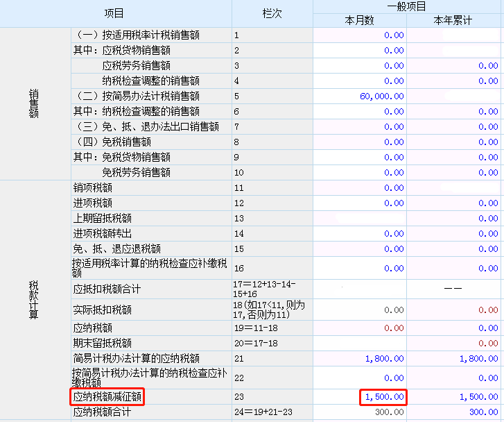Image resolution: width=504 pixels, height=422 pixels.
Task: Select 本月数 field of row 21 简易计税办法计算的应纳税额
Action: tap(360, 358)
